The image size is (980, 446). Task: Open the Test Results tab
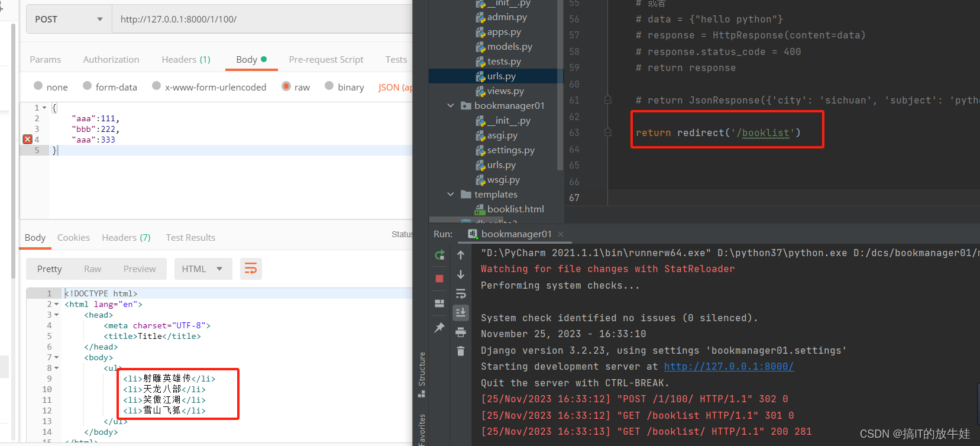click(x=190, y=237)
